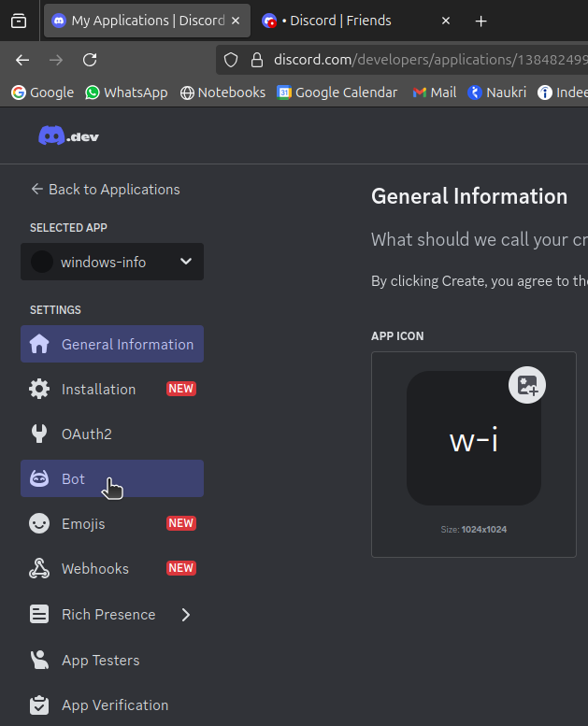Open the Naukri bookmark
The image size is (588, 726).
pyautogui.click(x=496, y=93)
